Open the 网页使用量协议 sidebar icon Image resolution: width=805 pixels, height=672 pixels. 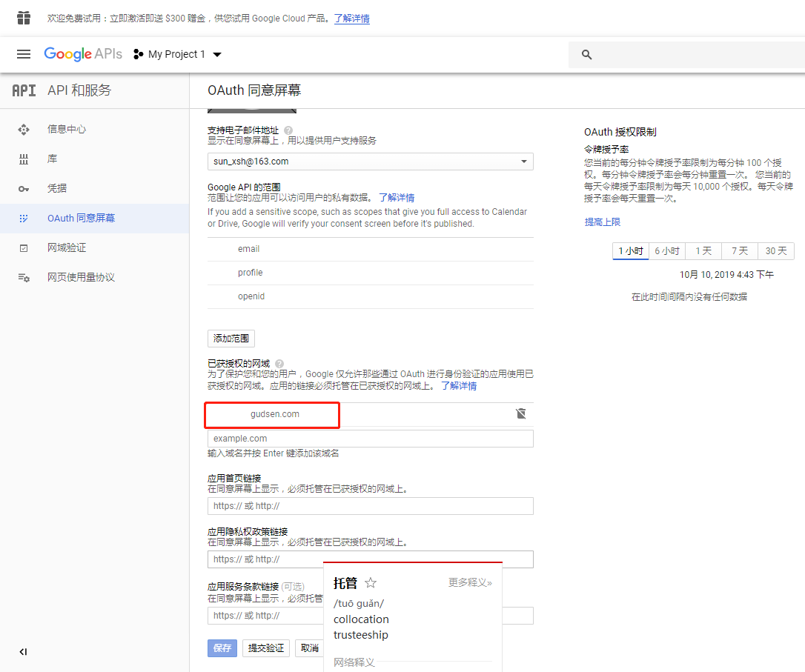24,277
